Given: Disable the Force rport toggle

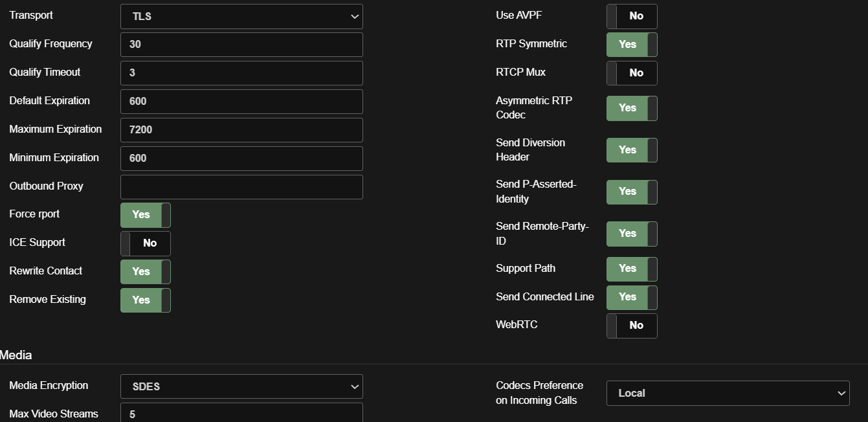Looking at the screenshot, I should point(146,215).
